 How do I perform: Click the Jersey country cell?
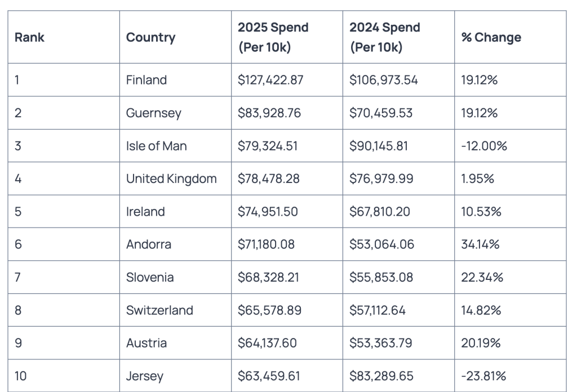click(x=146, y=376)
